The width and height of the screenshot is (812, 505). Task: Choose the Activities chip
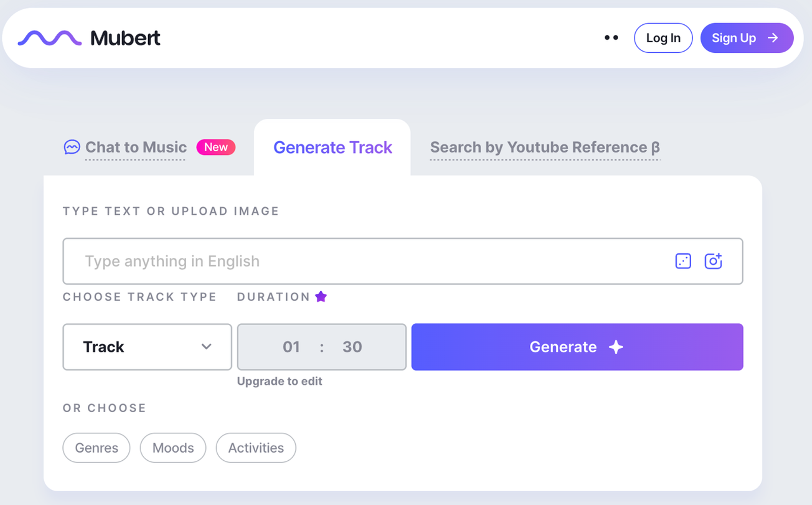click(x=256, y=448)
